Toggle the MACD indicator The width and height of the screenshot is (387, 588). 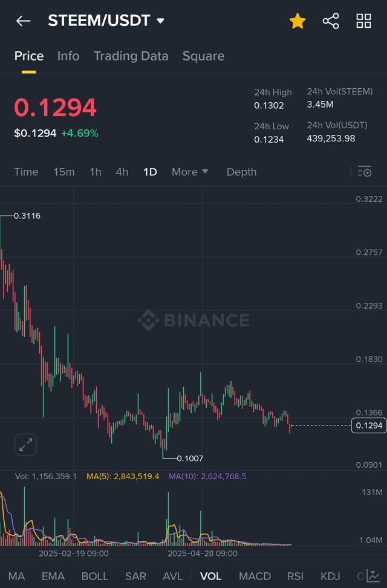(x=255, y=576)
